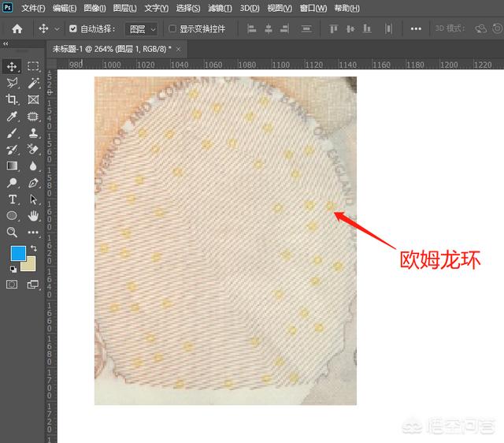The height and width of the screenshot is (443, 504).
Task: Select the Gradient tool
Action: pyautogui.click(x=13, y=166)
